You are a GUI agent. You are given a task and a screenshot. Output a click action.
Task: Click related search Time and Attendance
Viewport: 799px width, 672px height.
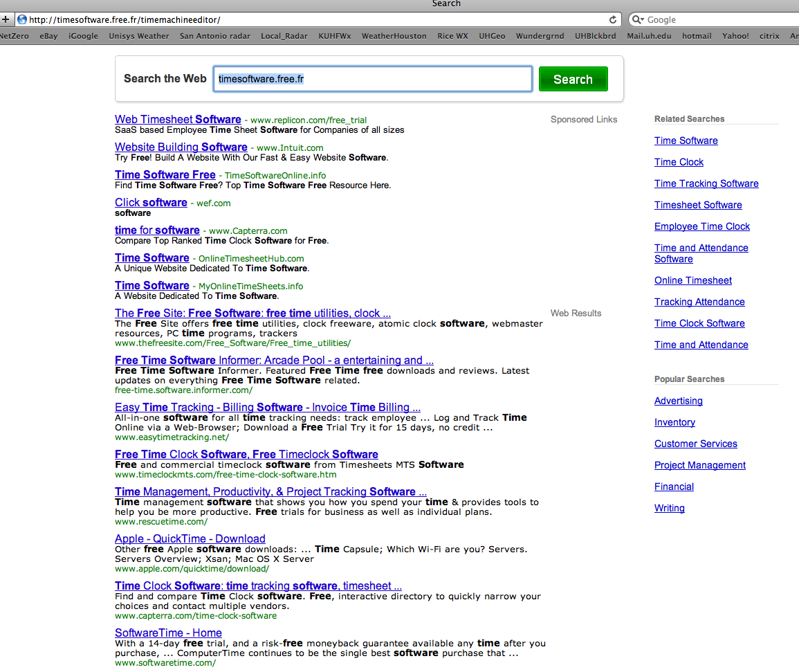coord(701,345)
